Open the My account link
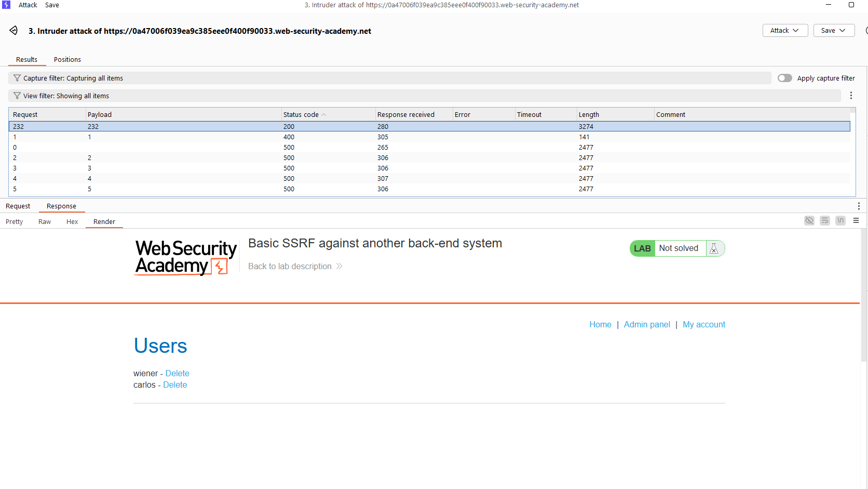The width and height of the screenshot is (868, 489). click(x=704, y=324)
